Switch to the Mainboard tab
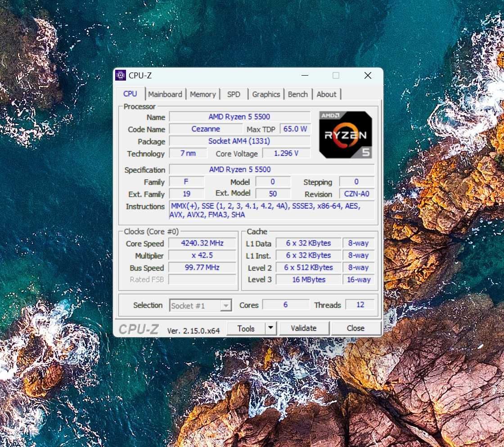 click(x=165, y=94)
